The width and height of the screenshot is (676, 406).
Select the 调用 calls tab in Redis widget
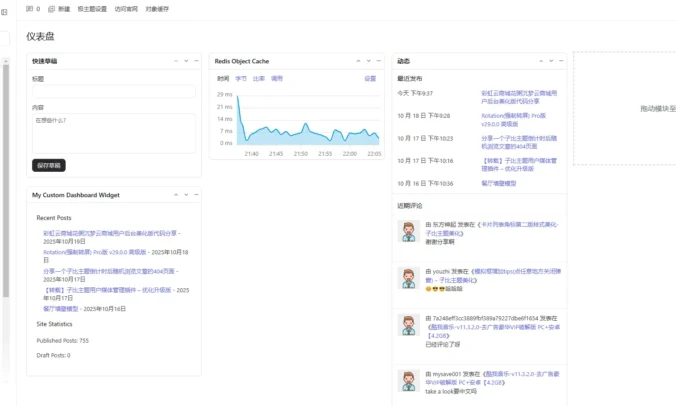point(277,78)
